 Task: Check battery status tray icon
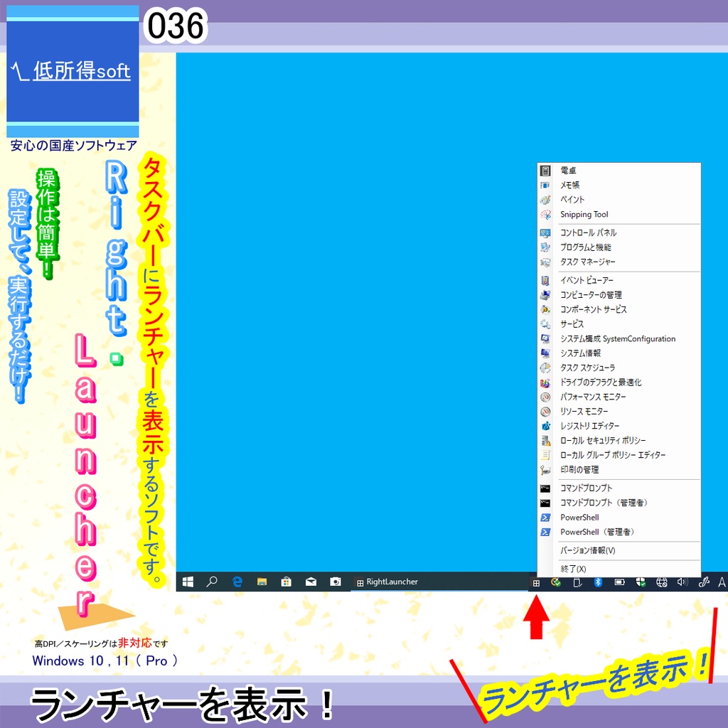619,582
